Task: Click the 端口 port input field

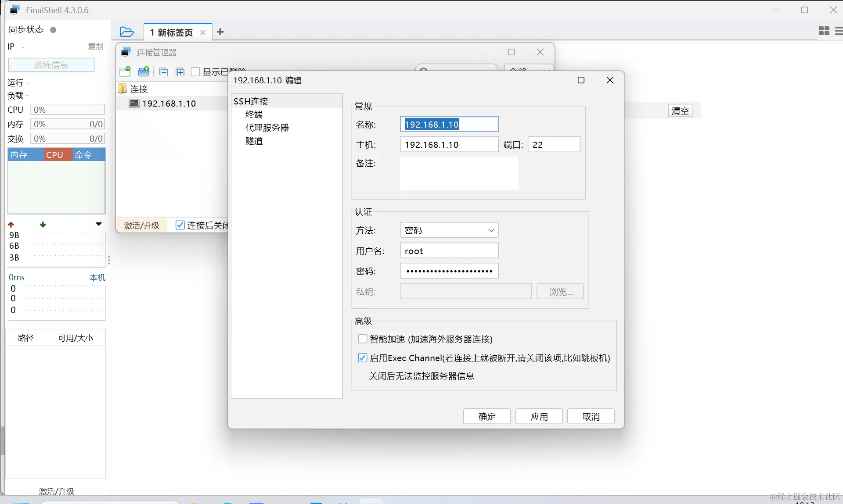Action: pyautogui.click(x=553, y=145)
